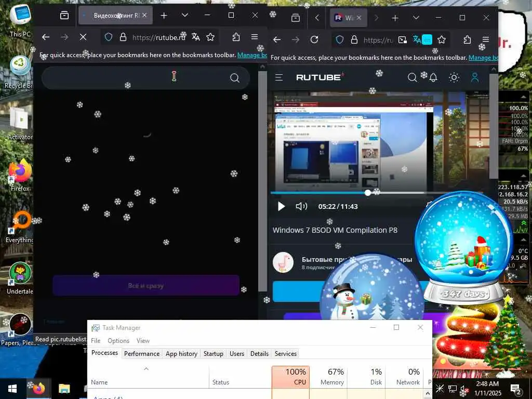The height and width of the screenshot is (399, 532).
Task: Add new tab in left Firefox window
Action: coord(164,15)
